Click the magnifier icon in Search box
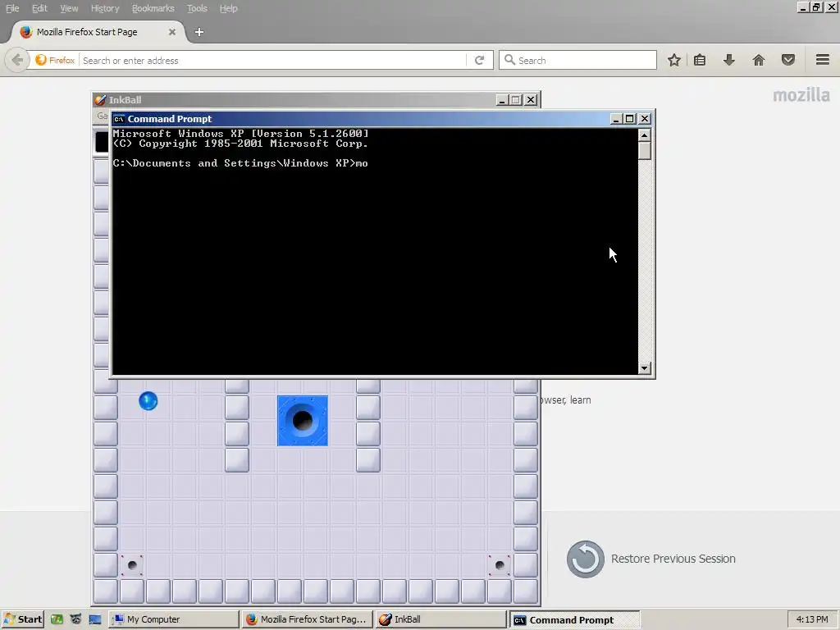 coord(509,60)
